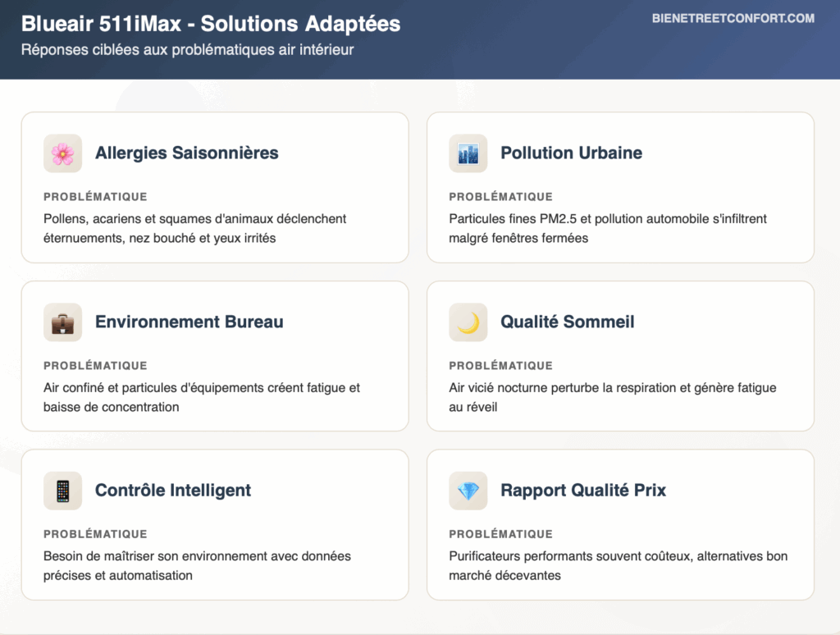Click the text starting Besoin de maîtriser
This screenshot has height=635, width=840.
(197, 565)
